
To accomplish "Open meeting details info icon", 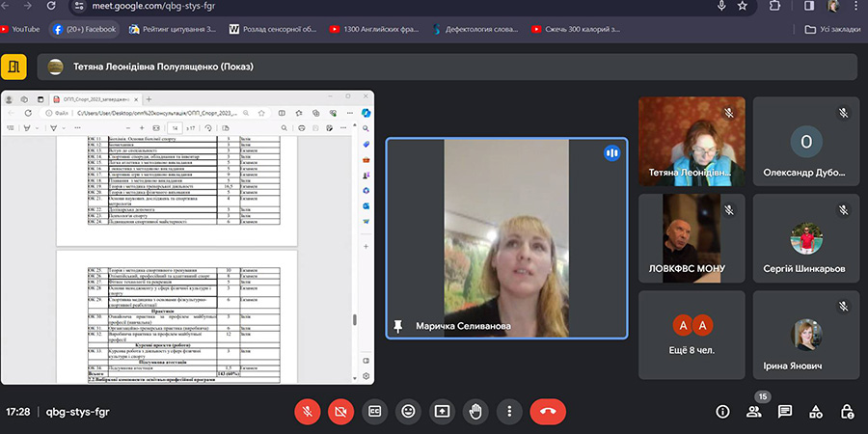I will (x=722, y=411).
